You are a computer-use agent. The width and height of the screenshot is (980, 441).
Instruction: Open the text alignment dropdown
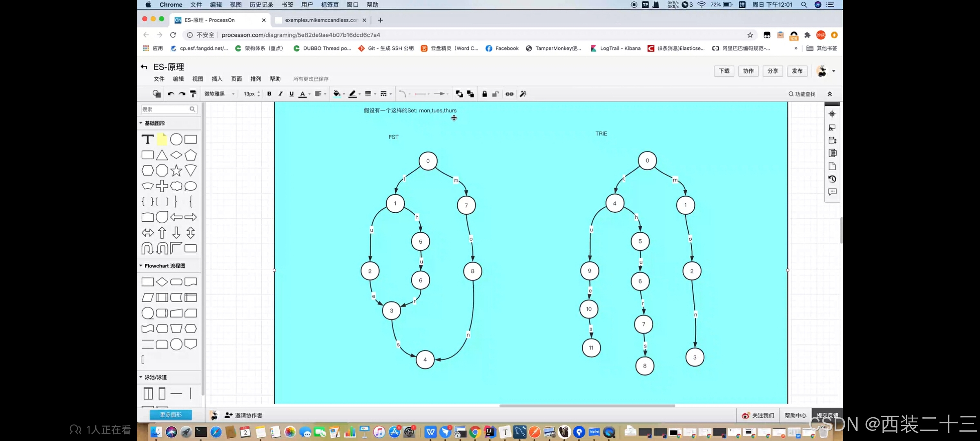pos(320,94)
